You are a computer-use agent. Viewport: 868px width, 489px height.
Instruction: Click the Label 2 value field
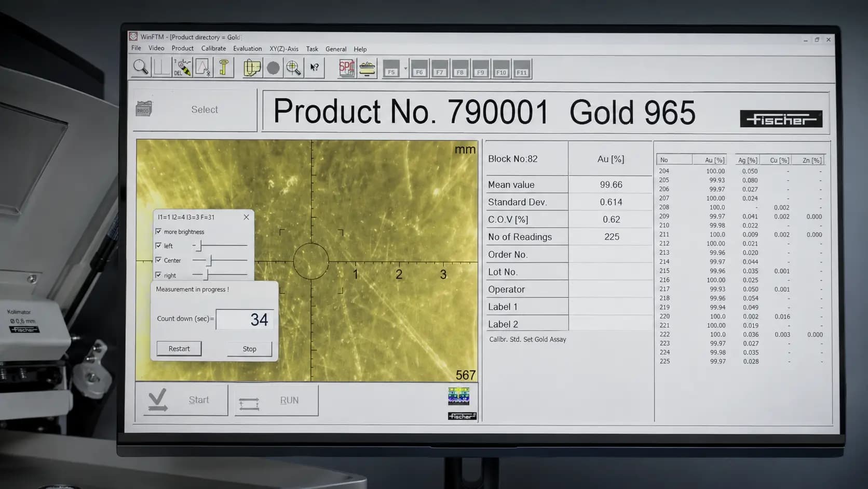point(611,324)
